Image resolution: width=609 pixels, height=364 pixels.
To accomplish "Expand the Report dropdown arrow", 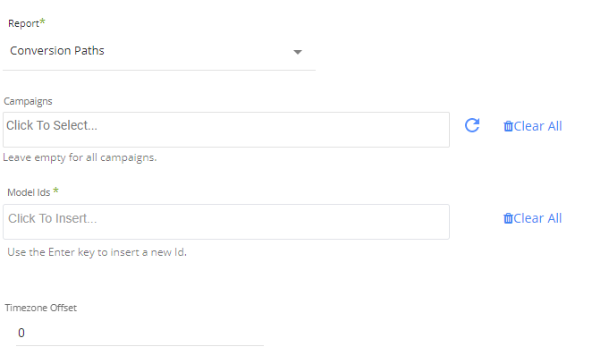I will 298,52.
